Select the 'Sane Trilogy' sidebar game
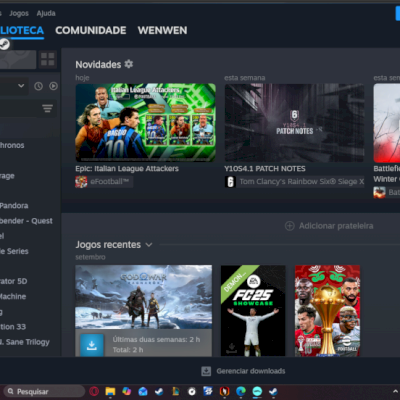Viewport: 400px width, 400px height. point(25,342)
